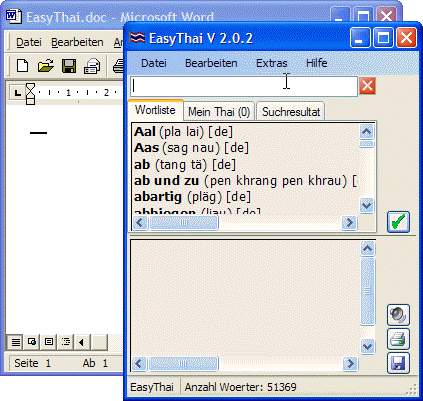Switch to Word web layout view

click(x=32, y=342)
